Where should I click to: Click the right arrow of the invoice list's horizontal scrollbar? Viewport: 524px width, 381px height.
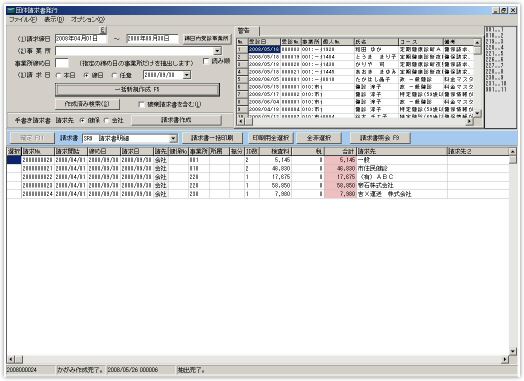pyautogui.click(x=505, y=359)
